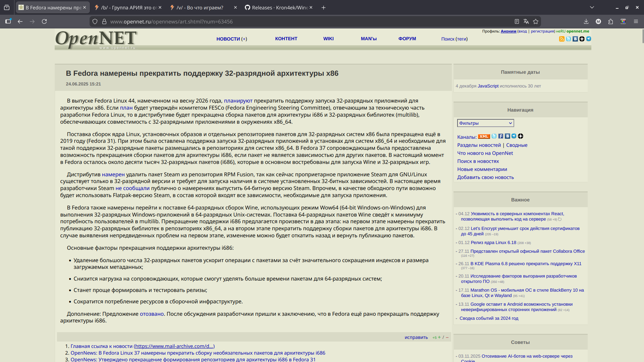644x362 pixels.
Task: Bookmark this page with star icon
Action: pyautogui.click(x=536, y=21)
